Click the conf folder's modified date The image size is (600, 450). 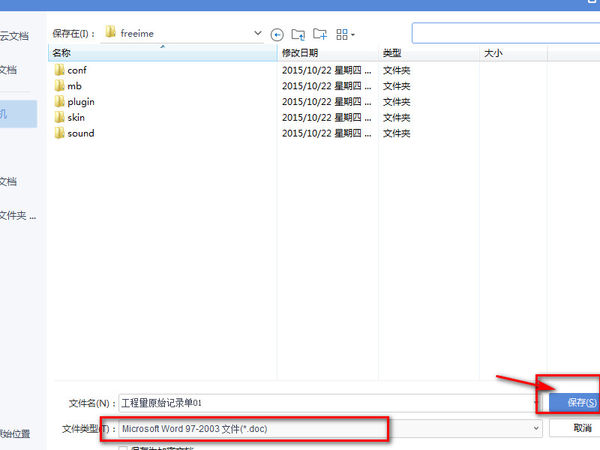point(326,70)
